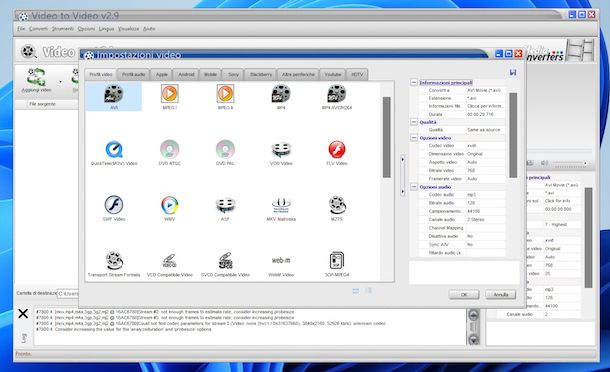This screenshot has height=372, width=610.
Task: Collapse the Opzioni audio section
Action: [x=414, y=187]
